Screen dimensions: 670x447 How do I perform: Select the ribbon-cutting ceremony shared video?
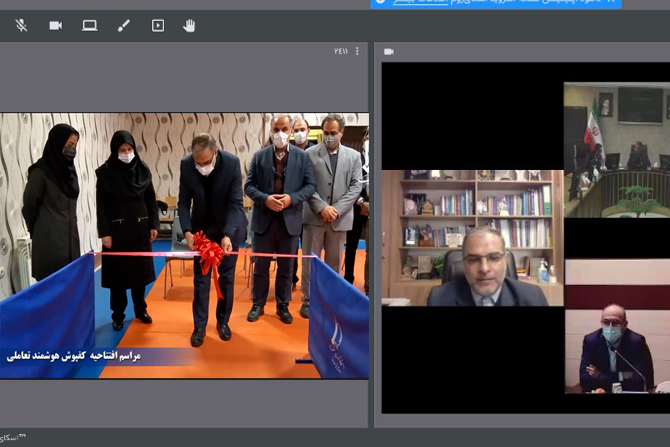184,246
